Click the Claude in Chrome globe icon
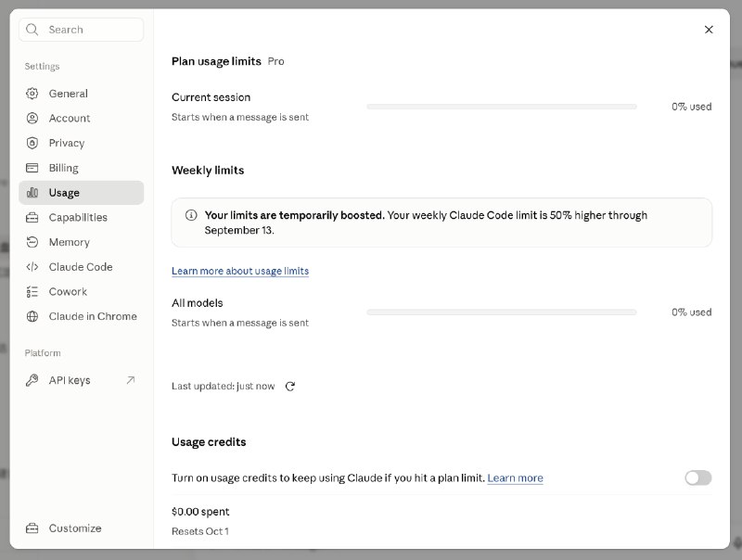The height and width of the screenshot is (560, 742). 32,316
